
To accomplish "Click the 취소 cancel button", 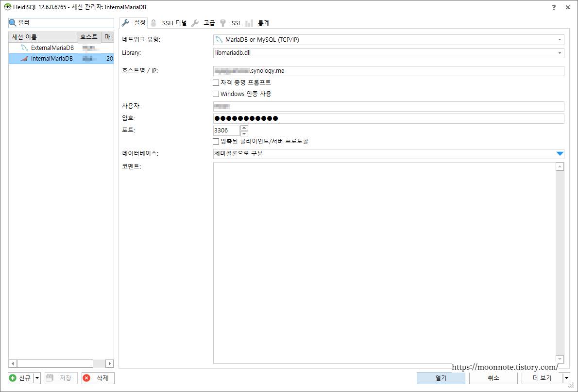I will (493, 378).
